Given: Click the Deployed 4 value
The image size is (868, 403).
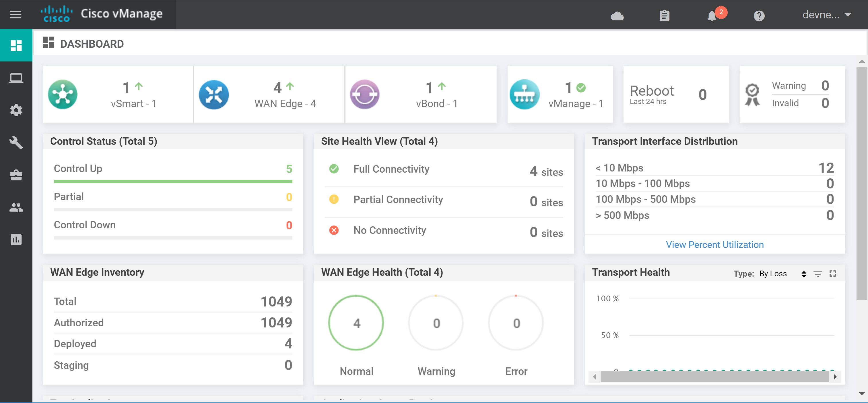Looking at the screenshot, I should coord(288,343).
